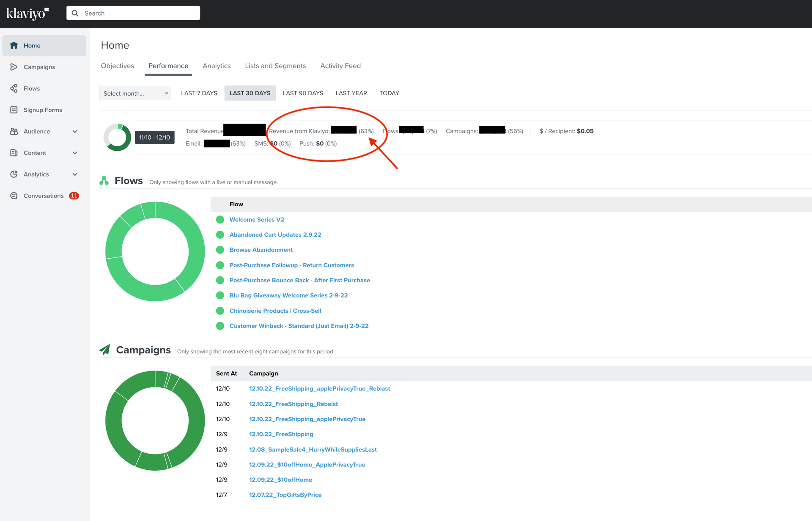812x521 pixels.
Task: Click the Campaigns revenue donut chart
Action: pos(155,421)
